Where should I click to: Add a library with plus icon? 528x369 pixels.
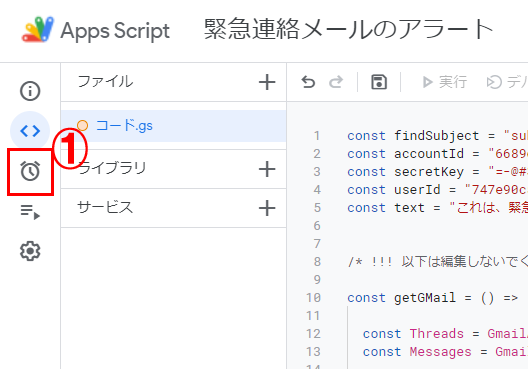click(267, 169)
